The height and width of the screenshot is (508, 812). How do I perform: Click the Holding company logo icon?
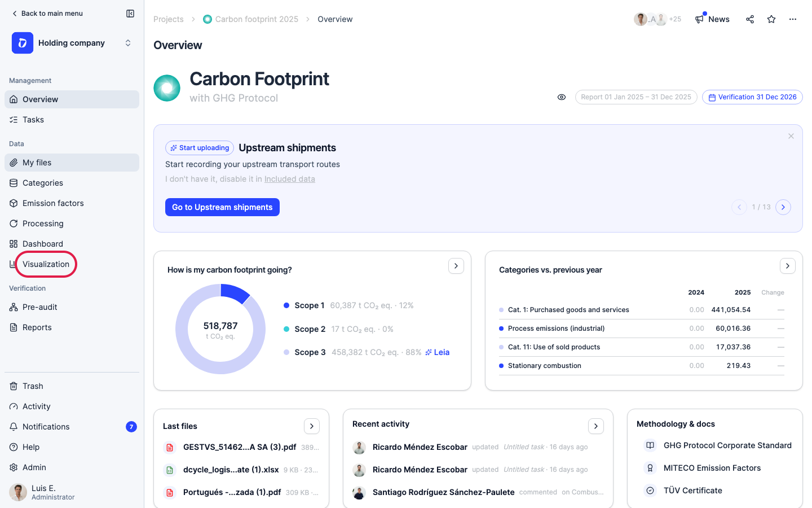[23, 43]
